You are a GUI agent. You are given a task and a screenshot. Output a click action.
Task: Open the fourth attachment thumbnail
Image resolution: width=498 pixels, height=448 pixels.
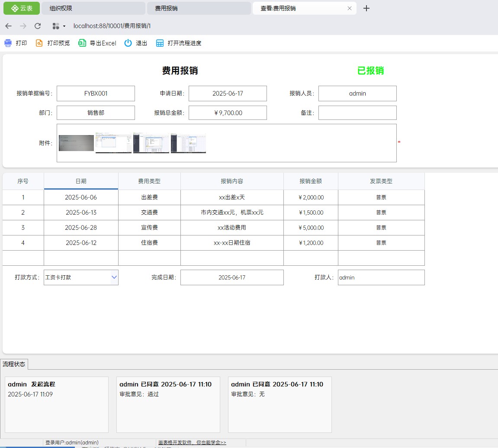click(x=188, y=143)
